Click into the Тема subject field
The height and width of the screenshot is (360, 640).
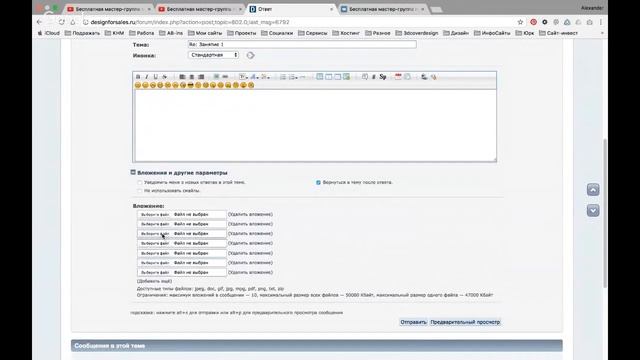pyautogui.click(x=302, y=44)
